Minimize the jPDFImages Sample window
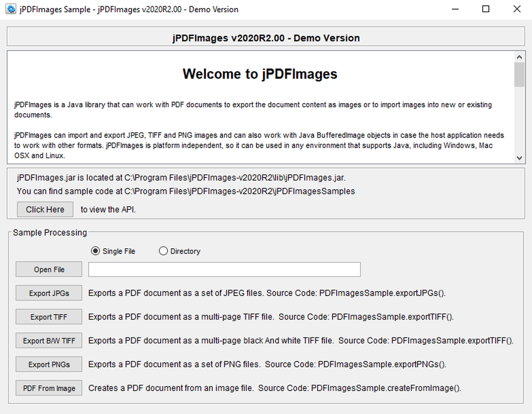Image resolution: width=532 pixels, height=414 pixels. pyautogui.click(x=455, y=9)
